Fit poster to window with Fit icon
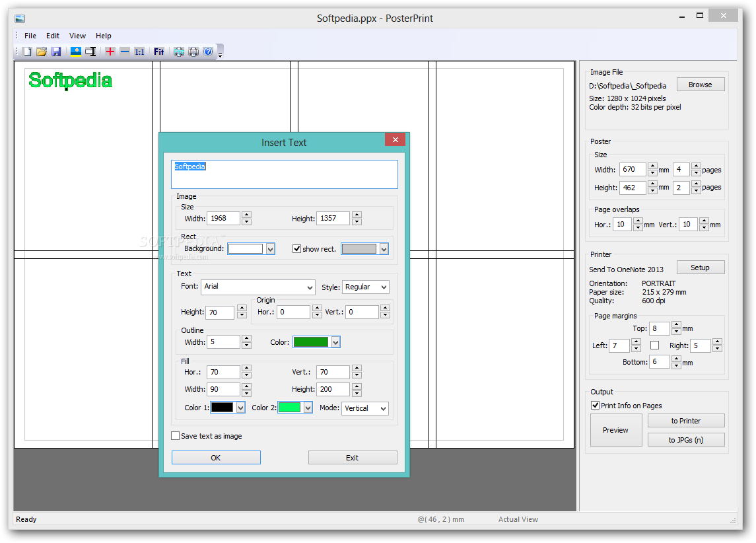The width and height of the screenshot is (756, 543). coord(158,52)
